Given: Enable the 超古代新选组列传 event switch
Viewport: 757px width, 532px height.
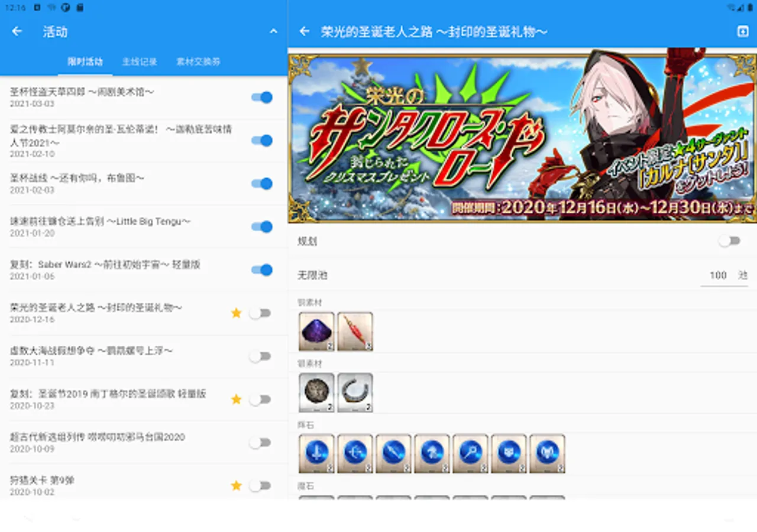Looking at the screenshot, I should 260,443.
